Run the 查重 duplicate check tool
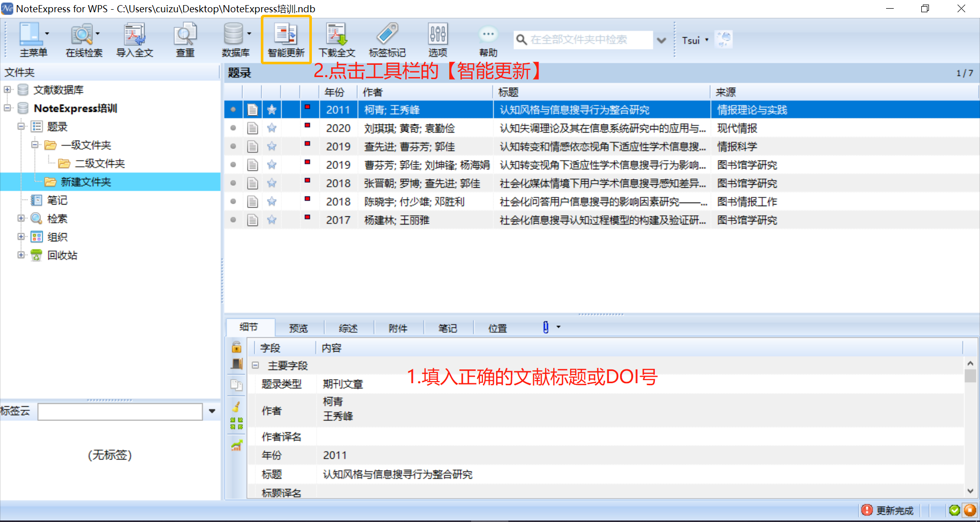The height and width of the screenshot is (522, 980). pos(185,39)
